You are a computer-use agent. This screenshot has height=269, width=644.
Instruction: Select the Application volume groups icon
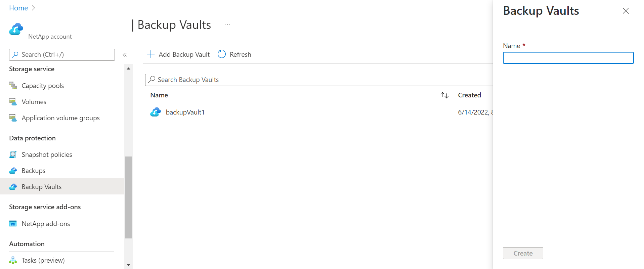tap(13, 118)
